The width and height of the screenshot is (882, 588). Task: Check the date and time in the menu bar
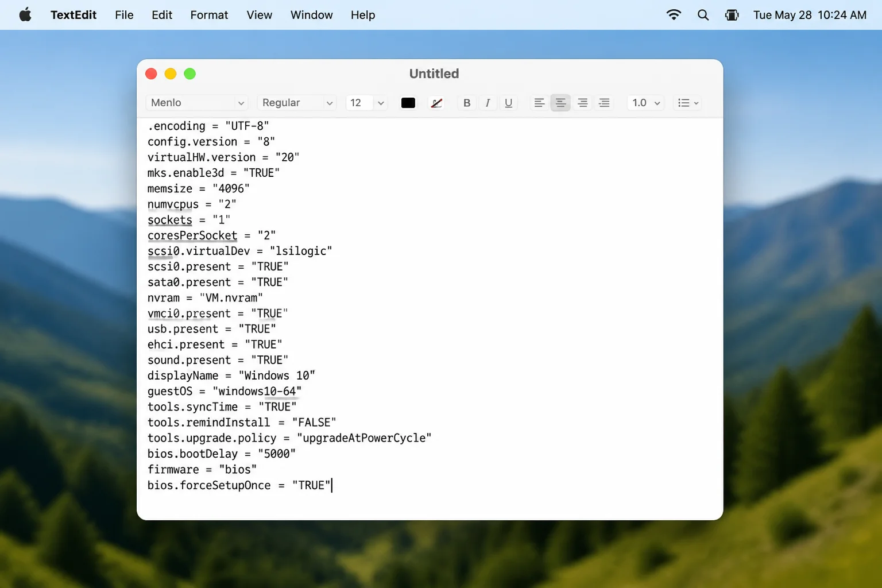[810, 15]
